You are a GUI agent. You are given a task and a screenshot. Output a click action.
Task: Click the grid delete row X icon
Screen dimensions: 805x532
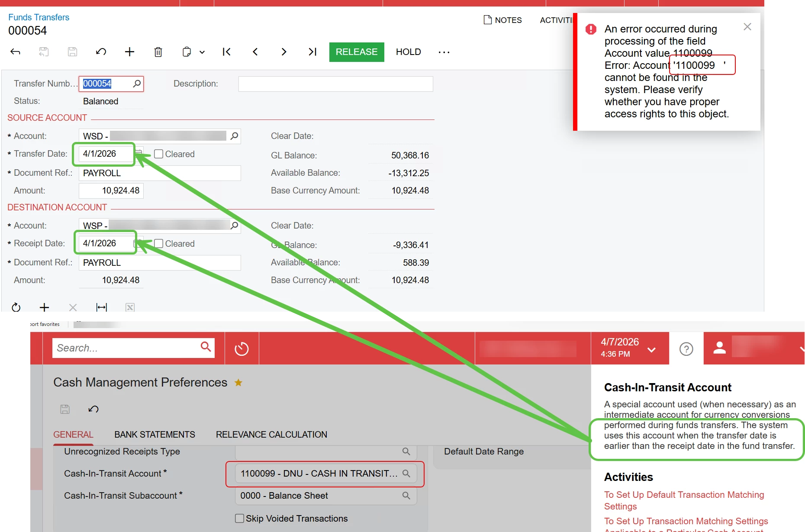click(73, 307)
